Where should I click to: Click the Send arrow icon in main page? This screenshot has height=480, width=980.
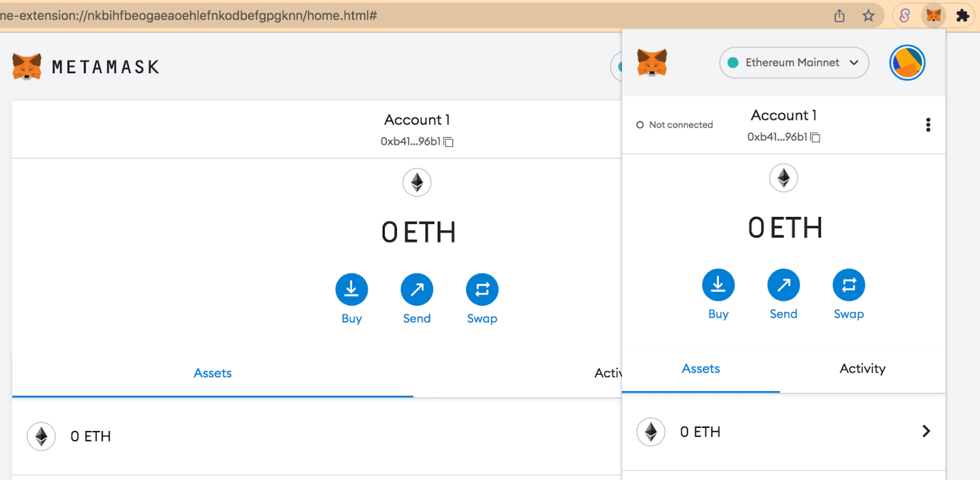(x=417, y=289)
